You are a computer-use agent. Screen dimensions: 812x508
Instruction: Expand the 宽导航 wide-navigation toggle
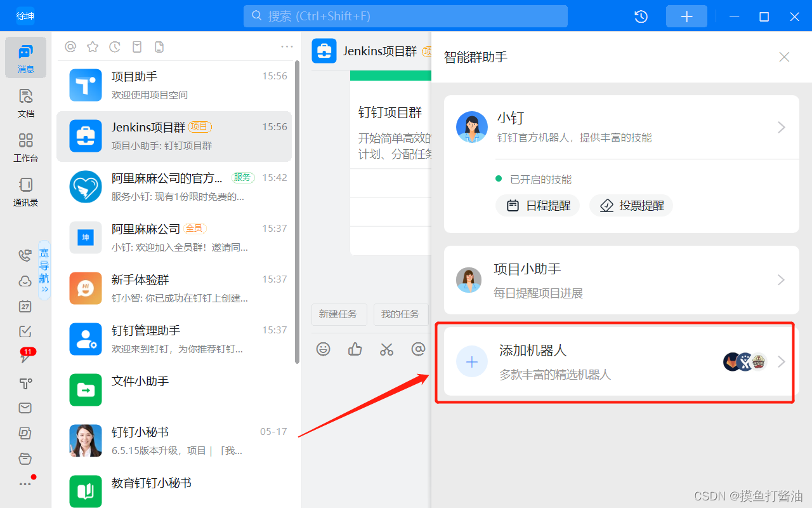44,270
